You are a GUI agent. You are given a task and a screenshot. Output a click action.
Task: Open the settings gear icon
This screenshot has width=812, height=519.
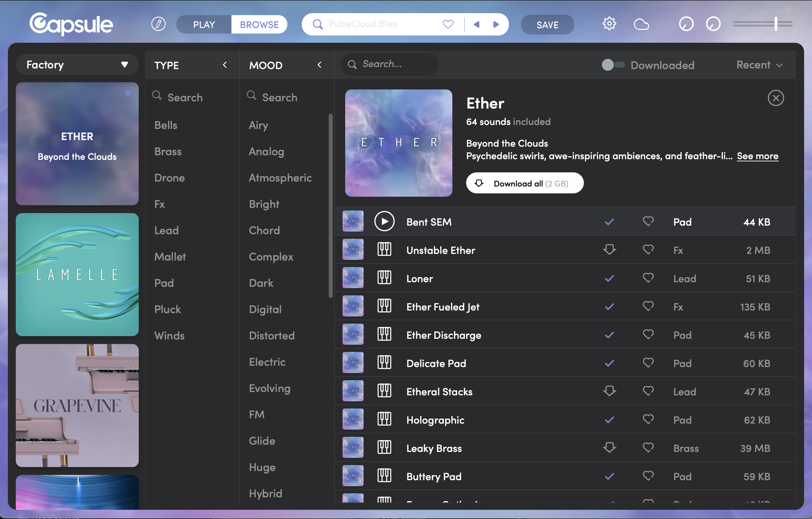[x=609, y=24]
